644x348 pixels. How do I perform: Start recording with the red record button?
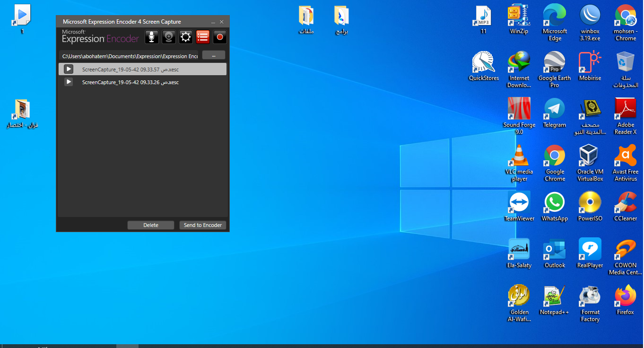[220, 37]
